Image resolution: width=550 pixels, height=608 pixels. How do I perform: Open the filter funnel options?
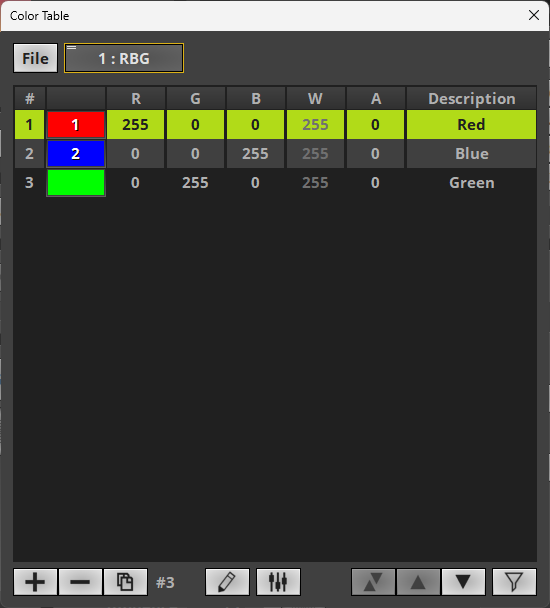[x=514, y=582]
